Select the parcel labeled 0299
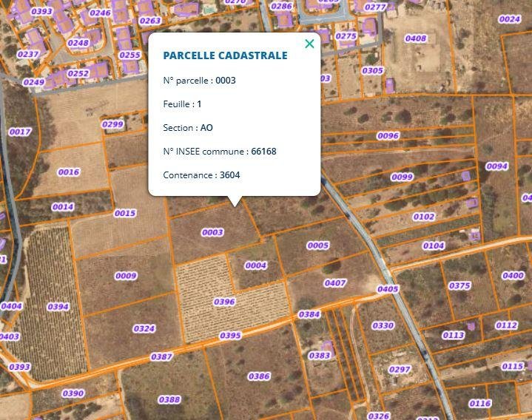 click(x=112, y=124)
